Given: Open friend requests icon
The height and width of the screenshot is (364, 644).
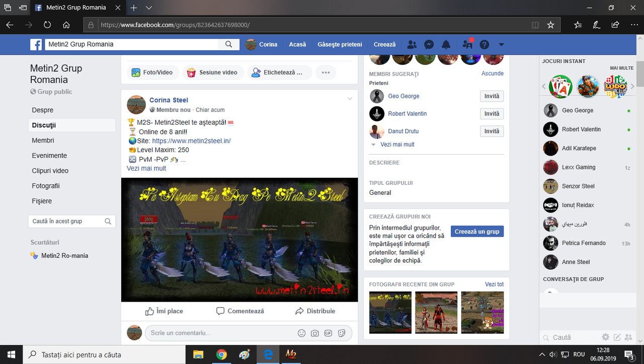Looking at the screenshot, I should coord(412,44).
